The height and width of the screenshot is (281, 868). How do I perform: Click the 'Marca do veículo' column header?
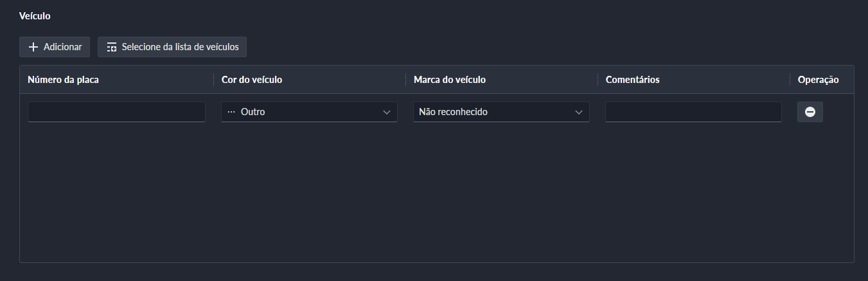(450, 80)
